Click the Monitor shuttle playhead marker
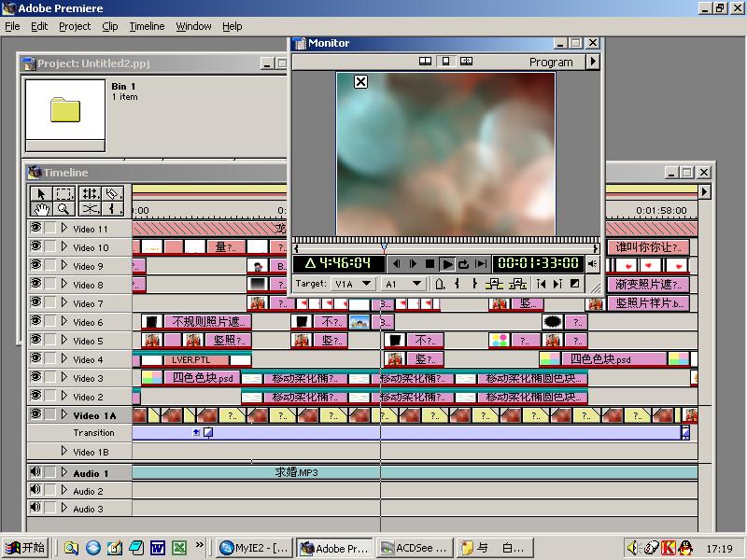 (x=384, y=247)
